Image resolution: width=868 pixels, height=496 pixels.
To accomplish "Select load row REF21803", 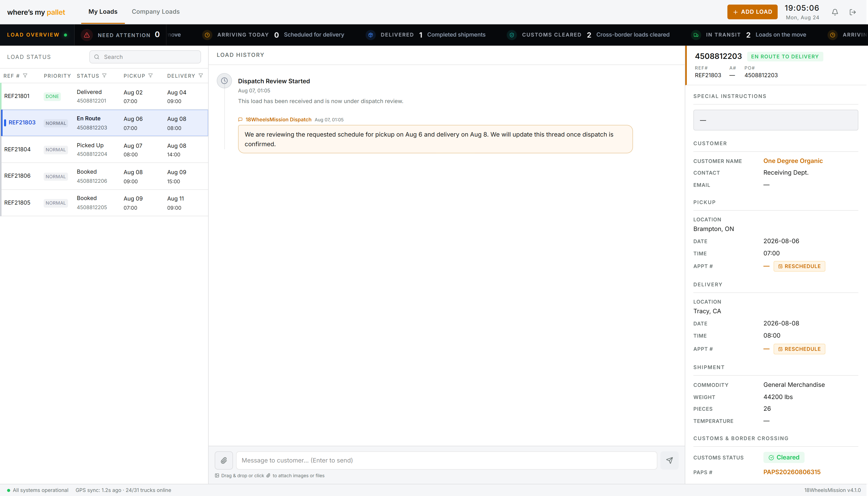I will pyautogui.click(x=104, y=123).
